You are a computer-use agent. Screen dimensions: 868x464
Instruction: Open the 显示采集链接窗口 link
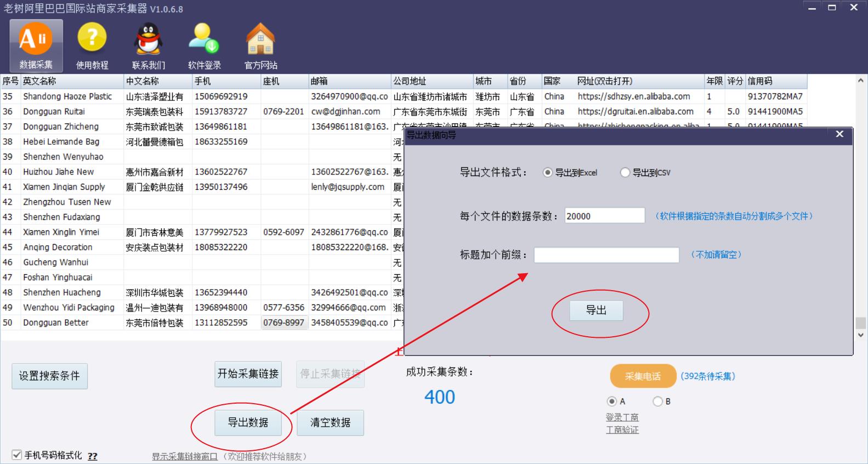(x=184, y=456)
